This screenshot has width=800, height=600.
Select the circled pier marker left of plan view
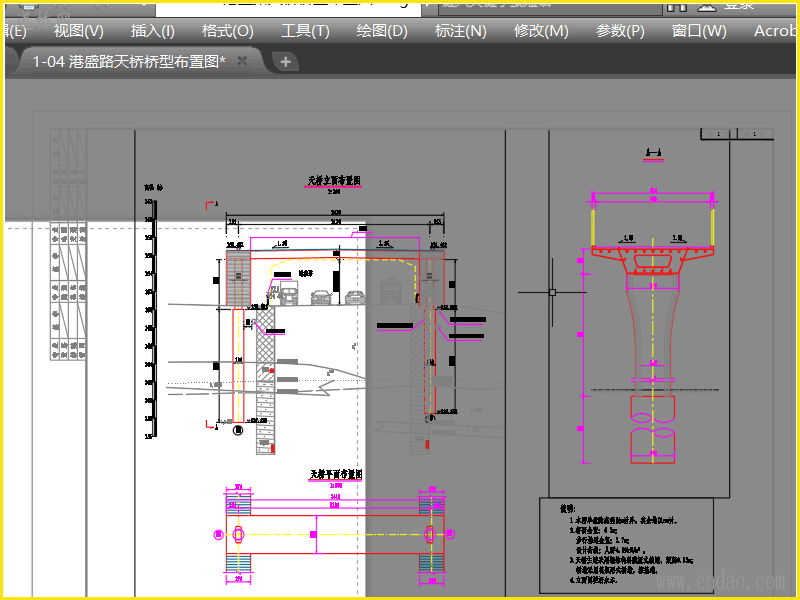[218, 535]
